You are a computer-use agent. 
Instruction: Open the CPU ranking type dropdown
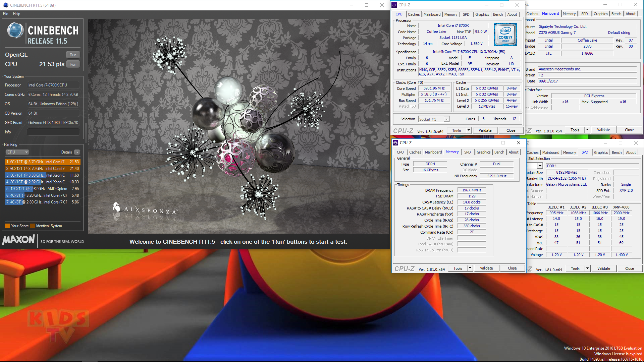point(17,152)
